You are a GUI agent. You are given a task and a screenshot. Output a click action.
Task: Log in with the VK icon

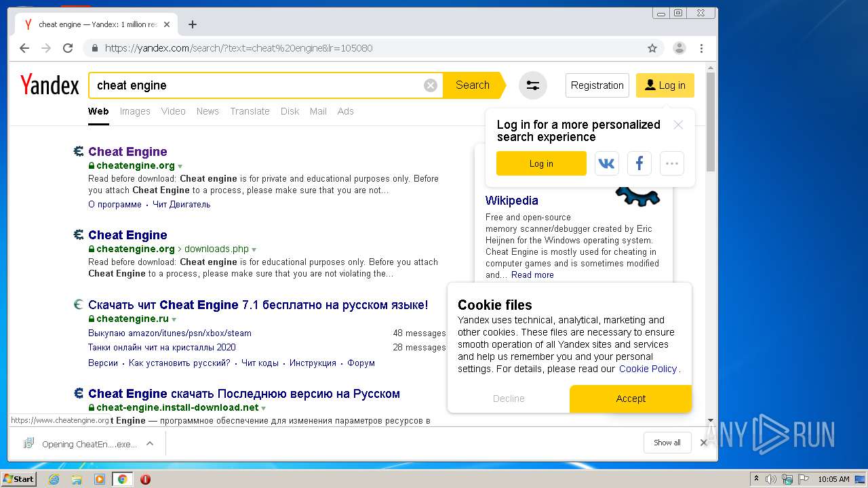(x=607, y=163)
